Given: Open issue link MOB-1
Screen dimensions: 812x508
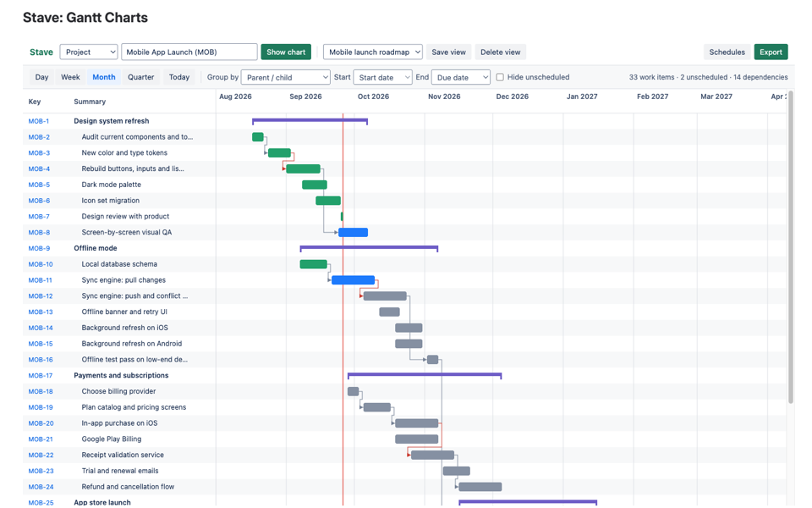Looking at the screenshot, I should click(x=39, y=121).
